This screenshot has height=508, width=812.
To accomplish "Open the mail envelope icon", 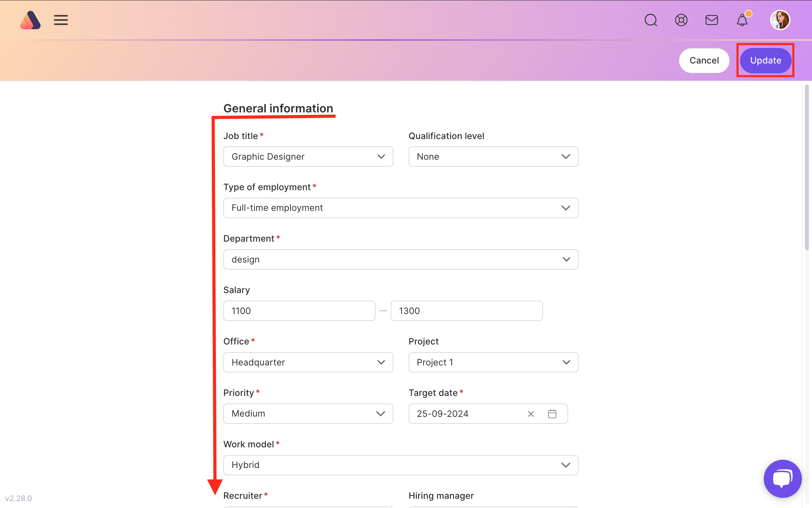I will 712,20.
